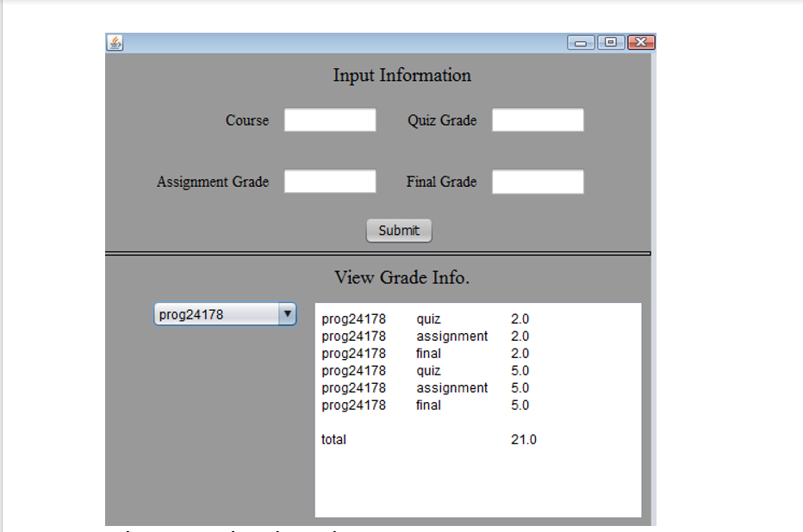Image resolution: width=803 pixels, height=532 pixels.
Task: Open the prog24178 course dropdown
Action: [224, 314]
